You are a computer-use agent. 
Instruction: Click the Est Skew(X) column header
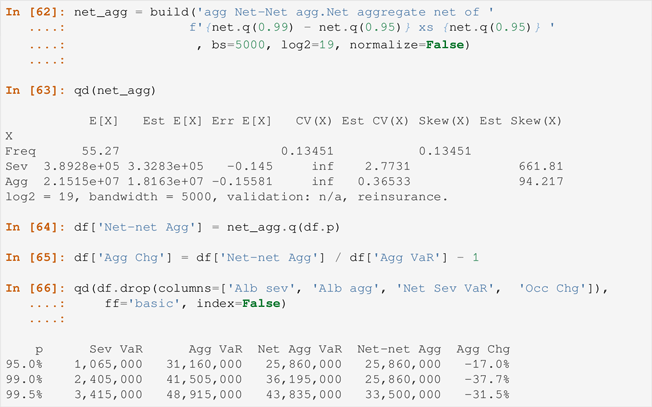point(521,121)
